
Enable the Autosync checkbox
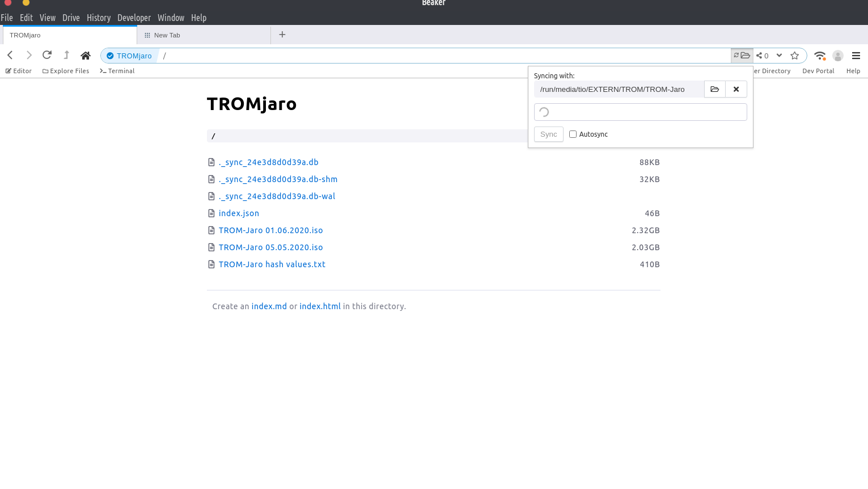(573, 134)
